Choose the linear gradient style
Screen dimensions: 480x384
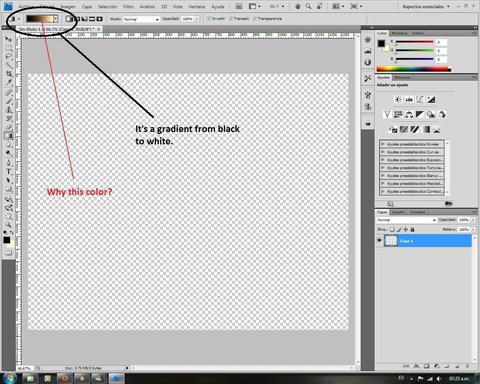point(69,19)
